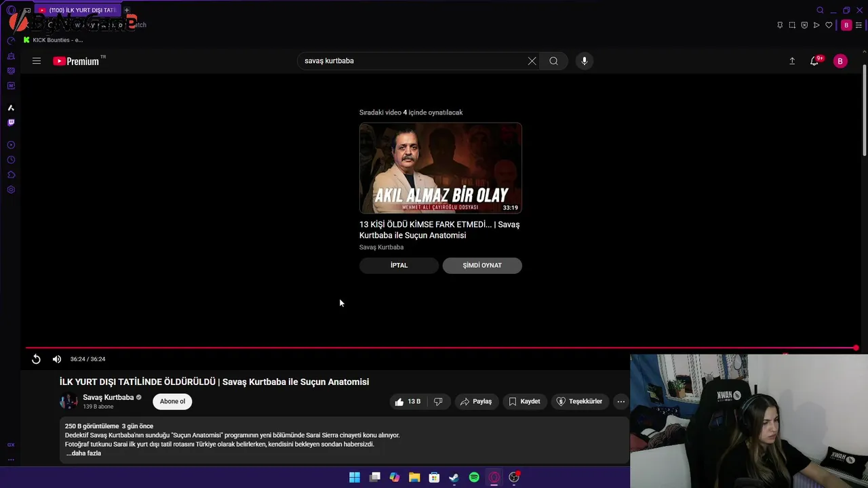The width and height of the screenshot is (868, 488).
Task: Open the YouTube create upload icon
Action: 792,61
